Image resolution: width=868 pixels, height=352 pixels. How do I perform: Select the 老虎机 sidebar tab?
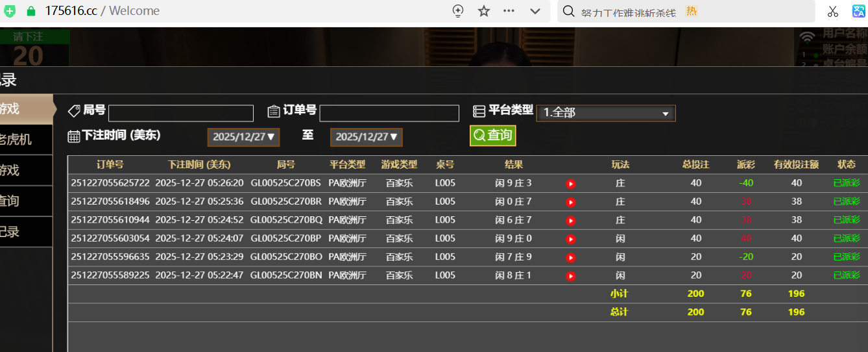[x=26, y=140]
